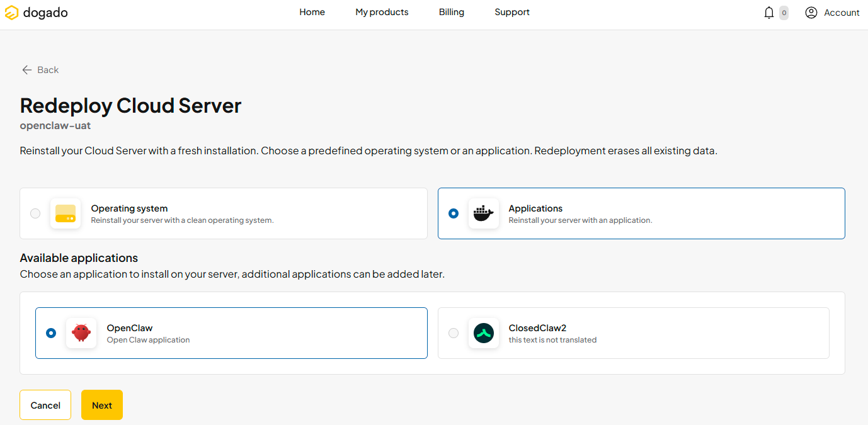Click the 'Operating system' card title
The image size is (868, 425).
[129, 208]
